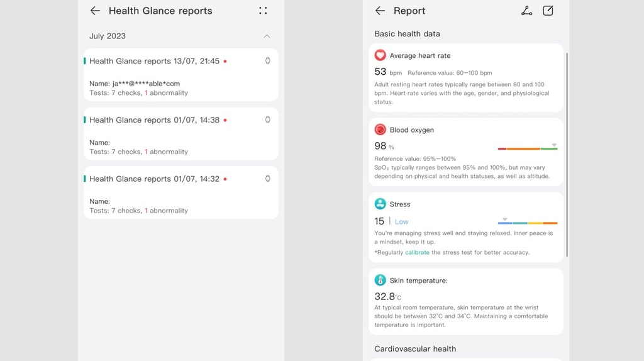This screenshot has height=361, width=644.
Task: Tap the Average heart rate heart icon
Action: [380, 55]
